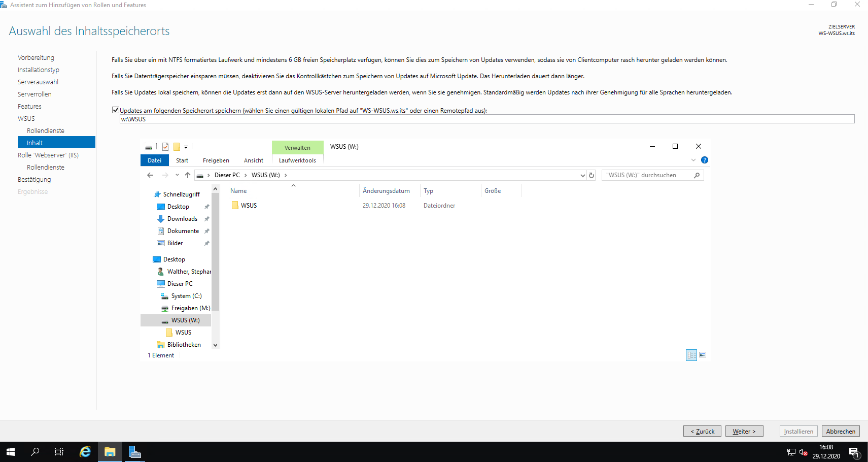
Task: Click Dieser PC in the address breadcrumb
Action: 227,175
